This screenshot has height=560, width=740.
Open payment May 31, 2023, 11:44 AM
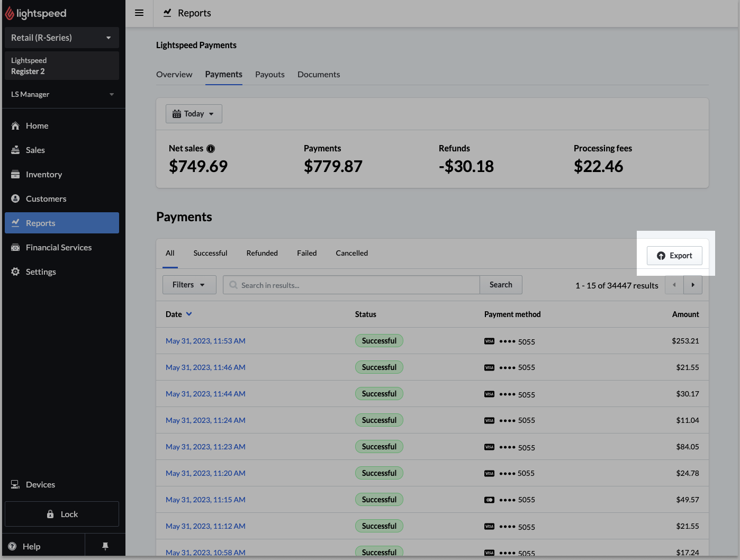coord(205,394)
